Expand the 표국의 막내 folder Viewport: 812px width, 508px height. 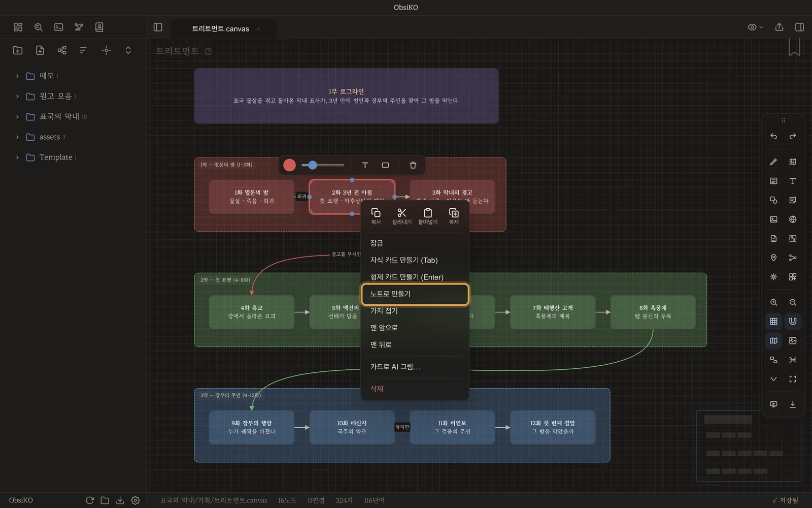17,117
